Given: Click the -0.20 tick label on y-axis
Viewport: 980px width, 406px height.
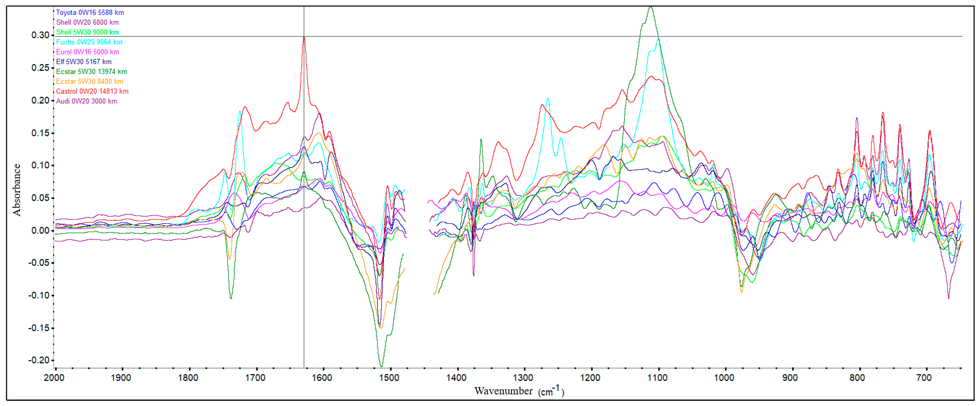Looking at the screenshot, I should [x=38, y=360].
